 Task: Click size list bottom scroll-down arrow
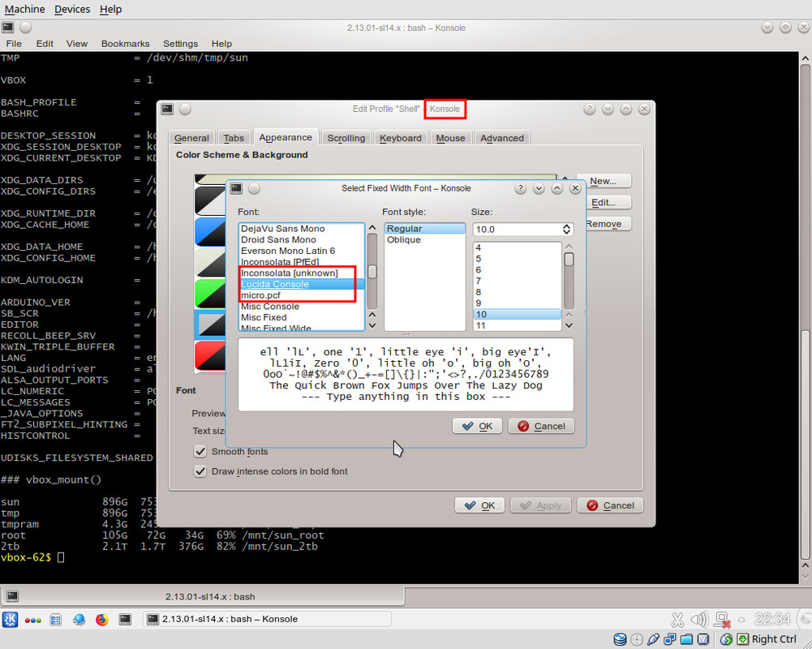569,325
